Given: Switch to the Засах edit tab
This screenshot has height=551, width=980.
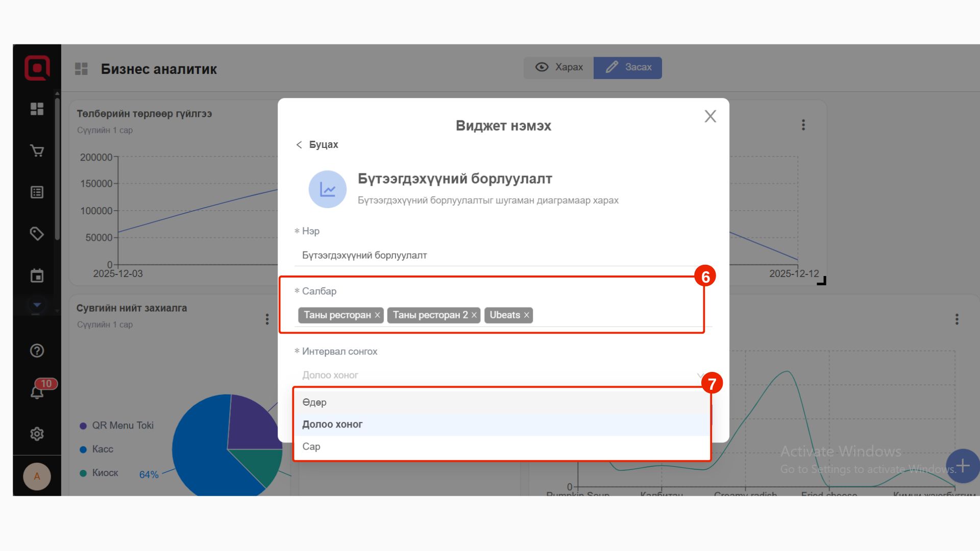Looking at the screenshot, I should click(x=628, y=67).
